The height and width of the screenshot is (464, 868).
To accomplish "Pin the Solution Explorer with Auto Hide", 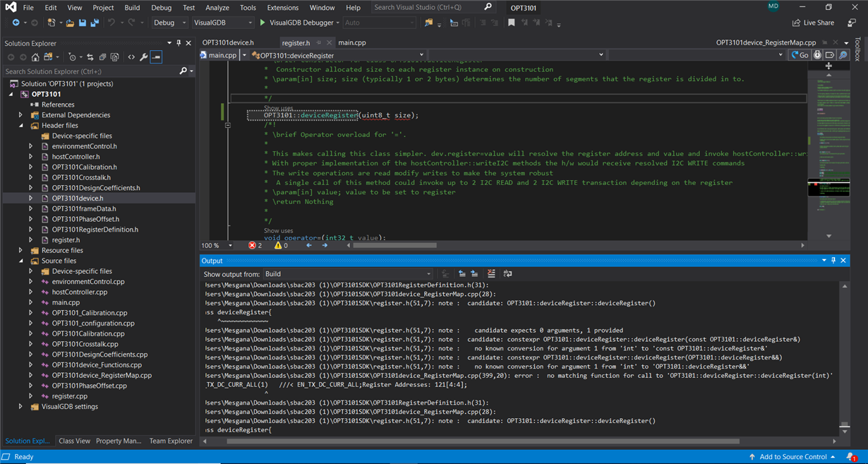I will (x=179, y=43).
